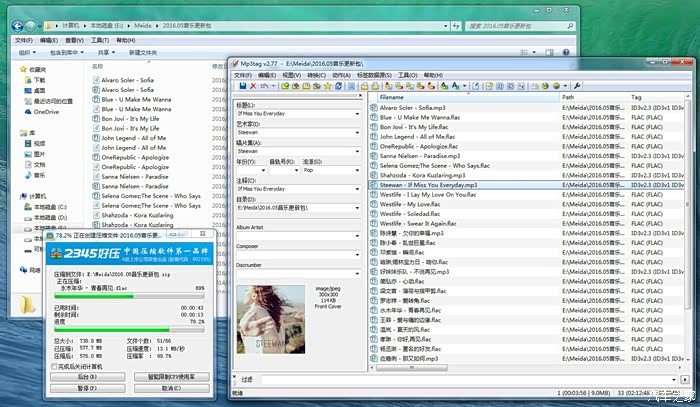Expand the Title dropdown in tag panel
The height and width of the screenshot is (407, 700).
(x=356, y=113)
